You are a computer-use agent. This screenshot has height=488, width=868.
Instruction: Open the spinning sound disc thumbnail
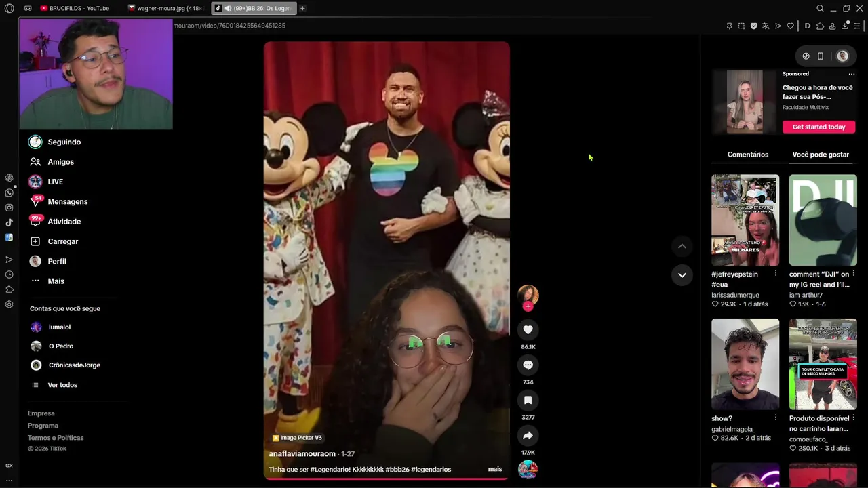(528, 469)
